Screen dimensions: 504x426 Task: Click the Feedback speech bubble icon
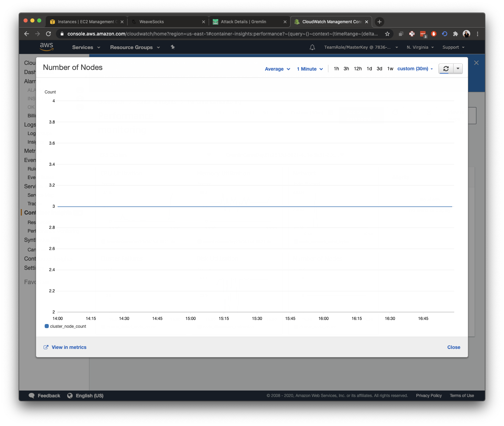coord(31,396)
